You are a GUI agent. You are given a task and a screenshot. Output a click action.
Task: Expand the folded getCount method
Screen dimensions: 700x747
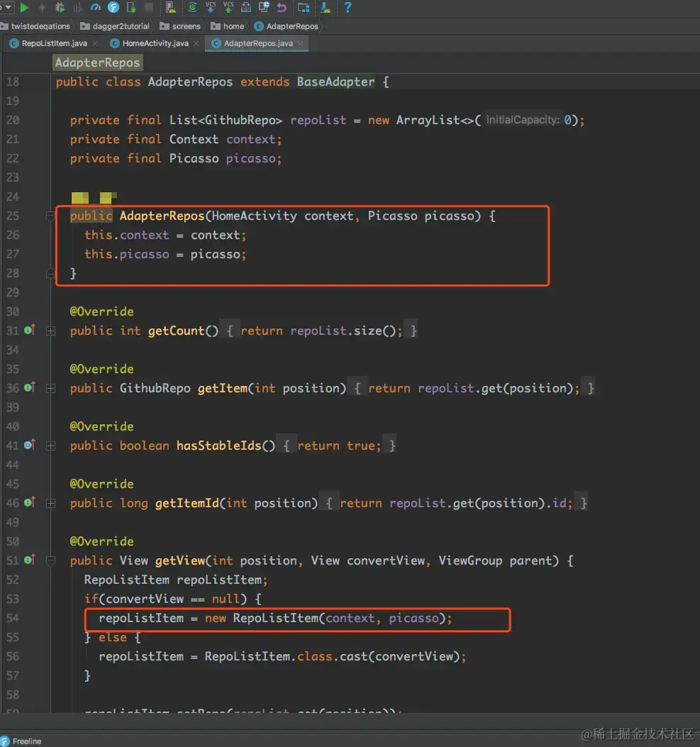tap(50, 331)
